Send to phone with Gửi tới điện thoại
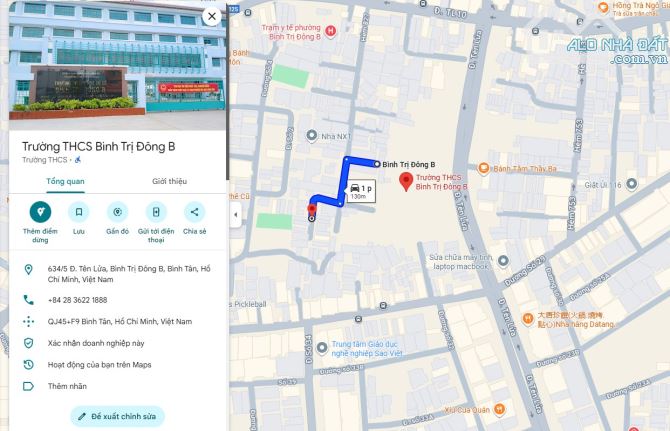Screen dimensions: 670x431 pos(156,212)
